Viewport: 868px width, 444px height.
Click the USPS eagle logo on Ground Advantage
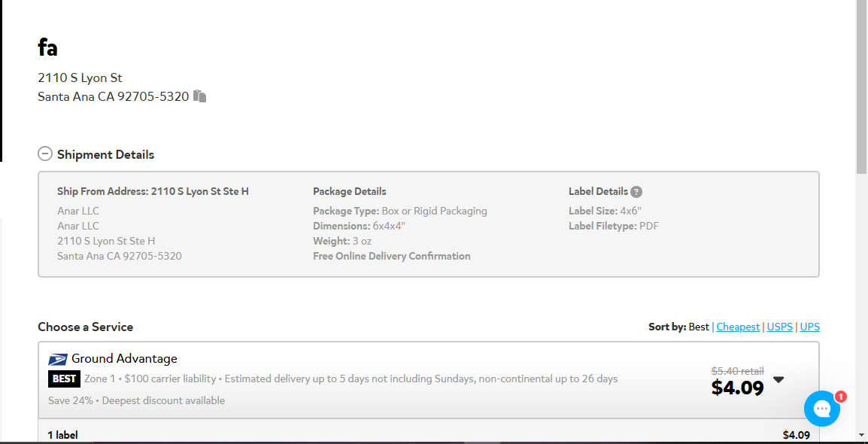pos(58,359)
